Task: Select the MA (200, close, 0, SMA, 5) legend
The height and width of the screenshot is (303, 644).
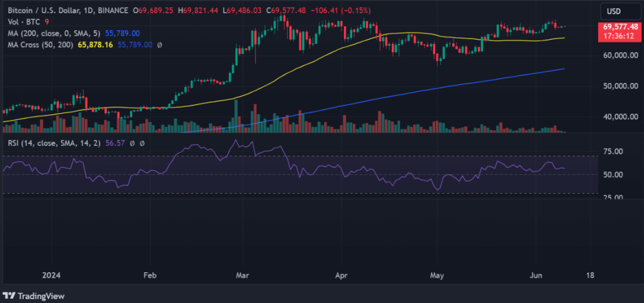Action: point(55,33)
